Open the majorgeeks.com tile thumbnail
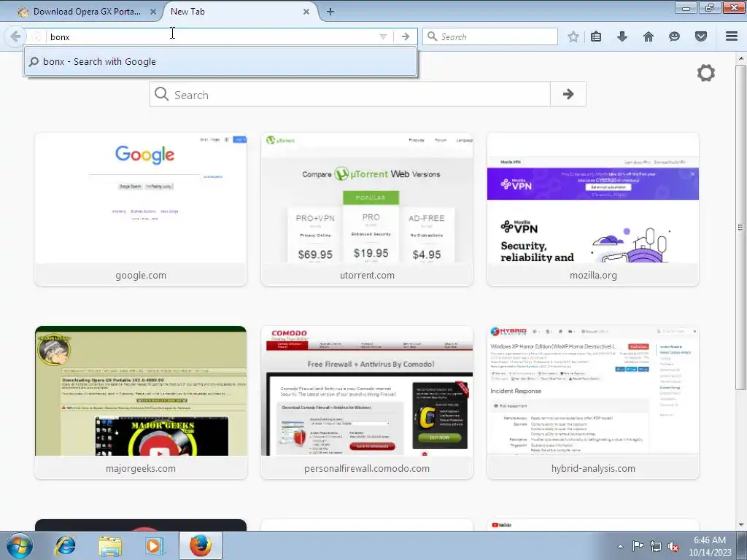The height and width of the screenshot is (560, 747). (141, 402)
